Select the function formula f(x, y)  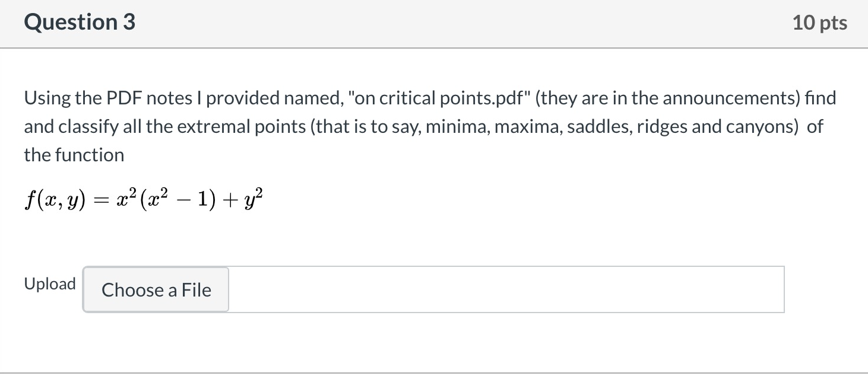(142, 198)
